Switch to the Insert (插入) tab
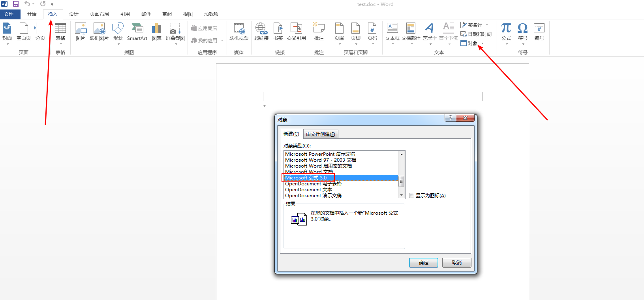This screenshot has width=644, height=300. 53,14
